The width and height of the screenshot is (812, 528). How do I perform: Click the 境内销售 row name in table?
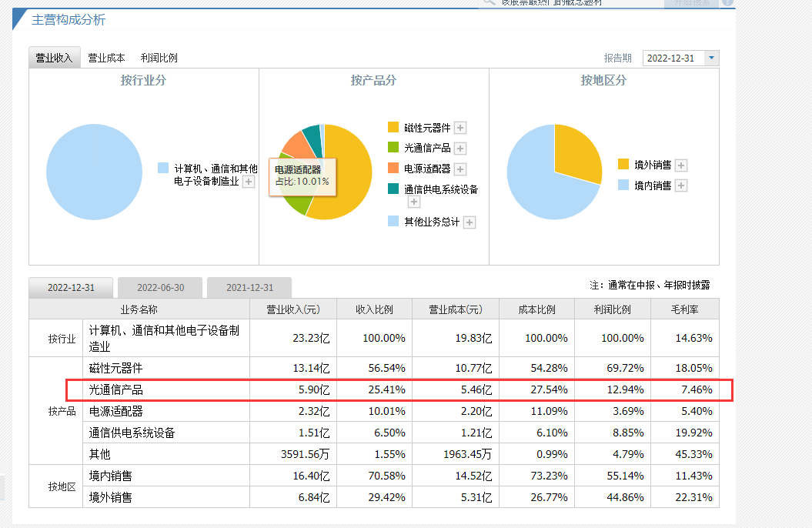110,476
